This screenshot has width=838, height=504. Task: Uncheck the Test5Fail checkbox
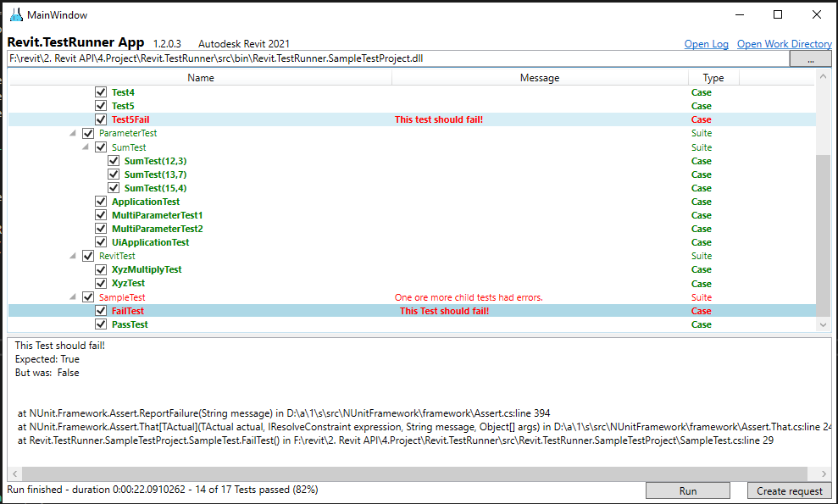pyautogui.click(x=101, y=119)
